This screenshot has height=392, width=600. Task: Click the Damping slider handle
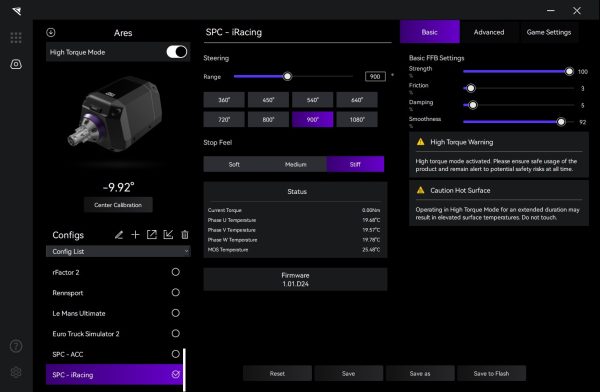click(x=473, y=105)
